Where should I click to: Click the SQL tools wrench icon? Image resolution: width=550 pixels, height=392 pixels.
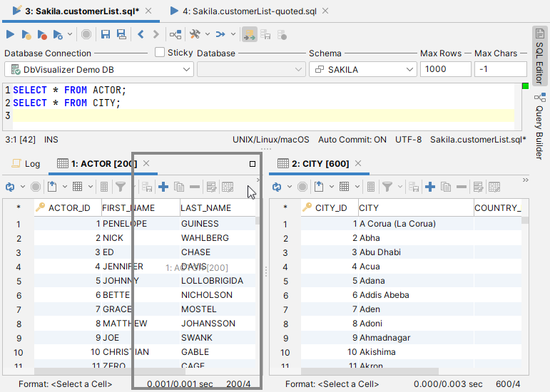tap(195, 34)
